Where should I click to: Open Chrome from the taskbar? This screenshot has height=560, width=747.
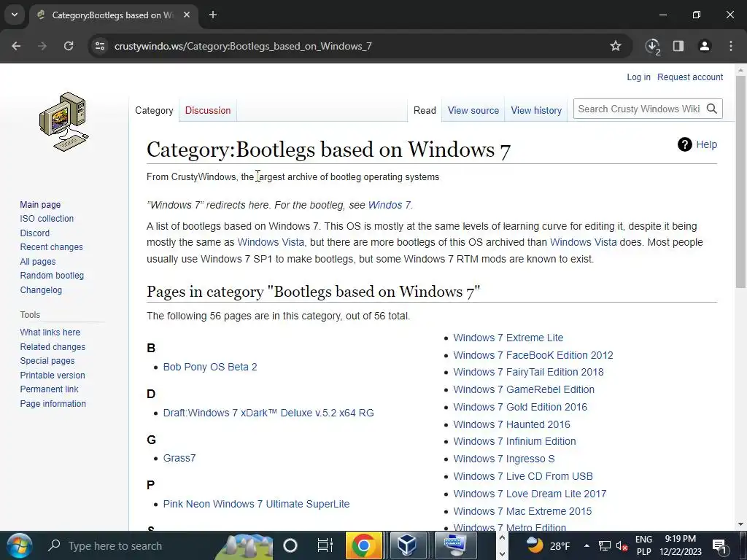click(363, 545)
